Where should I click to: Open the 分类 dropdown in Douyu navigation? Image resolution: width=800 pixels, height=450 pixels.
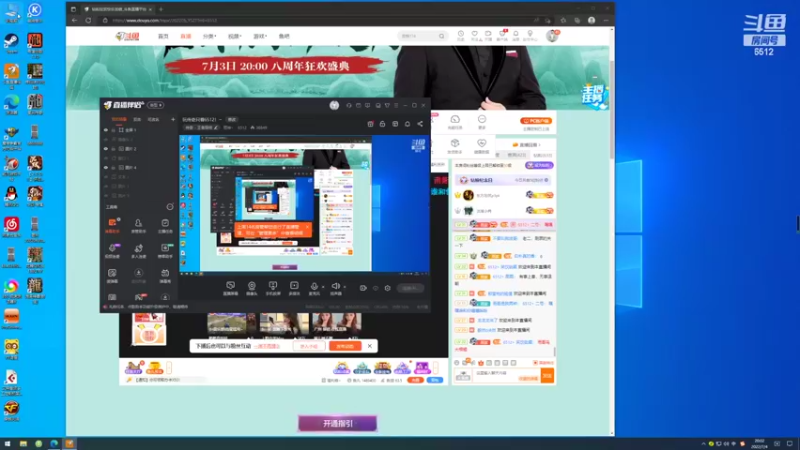209,36
